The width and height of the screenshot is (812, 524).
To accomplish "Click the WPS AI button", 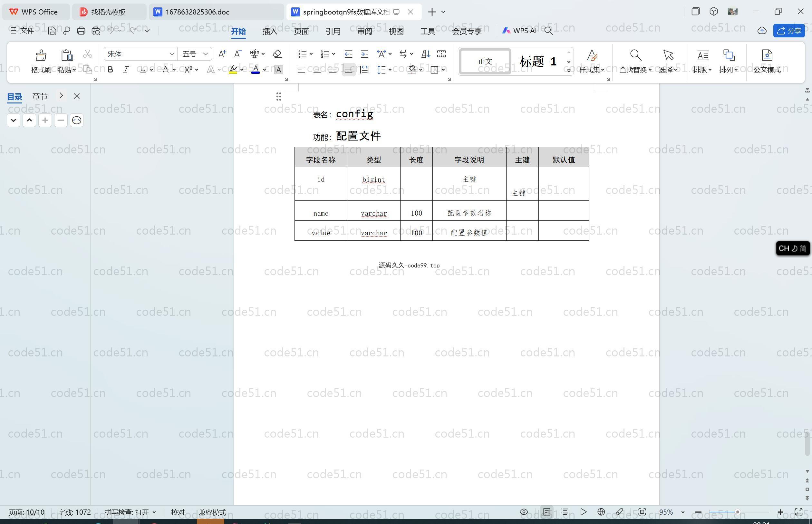I will tap(519, 31).
